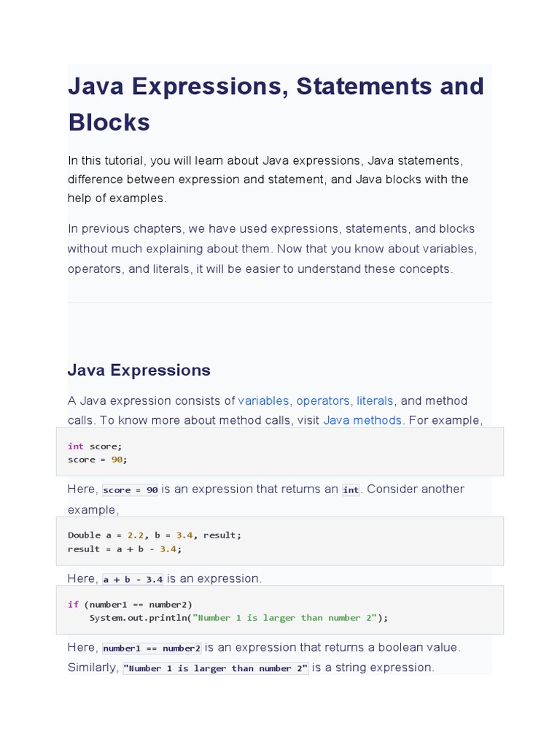Follow the 'operators' link
This screenshot has width=560, height=747.
pyautogui.click(x=323, y=400)
